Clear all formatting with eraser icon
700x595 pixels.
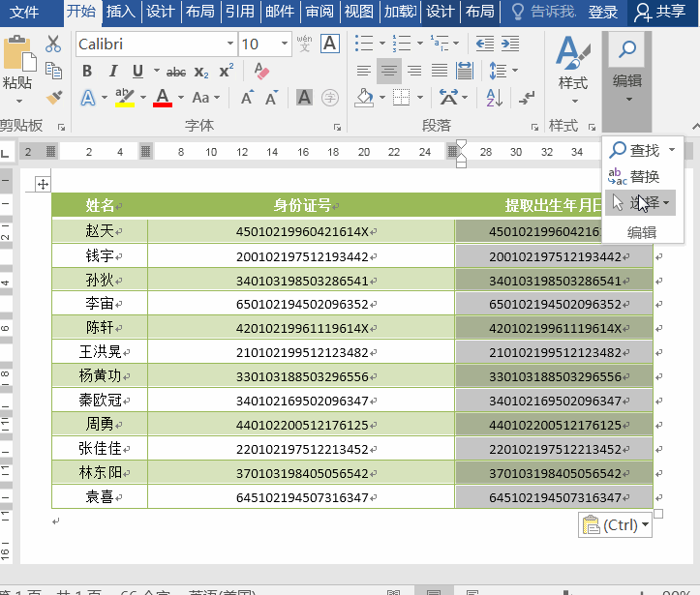261,71
